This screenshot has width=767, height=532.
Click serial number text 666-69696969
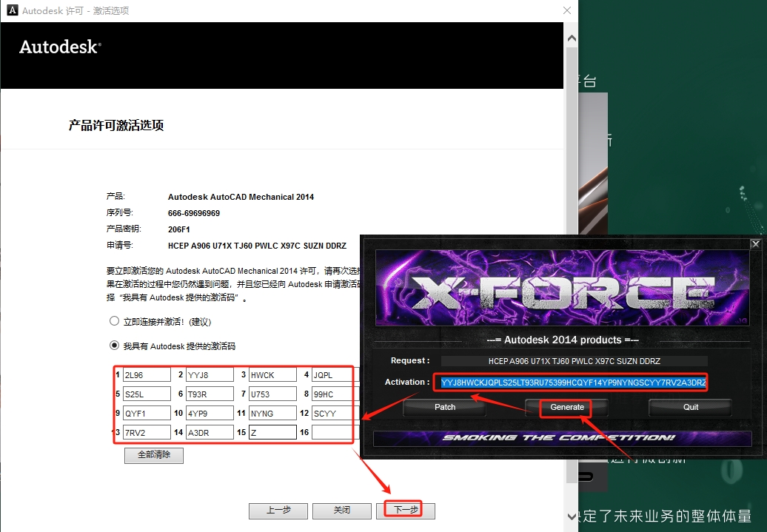point(194,213)
